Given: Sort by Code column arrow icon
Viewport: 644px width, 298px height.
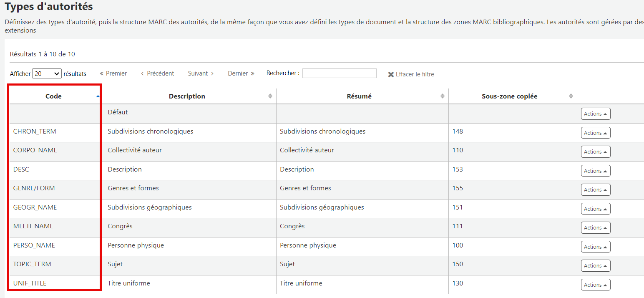Looking at the screenshot, I should [98, 96].
